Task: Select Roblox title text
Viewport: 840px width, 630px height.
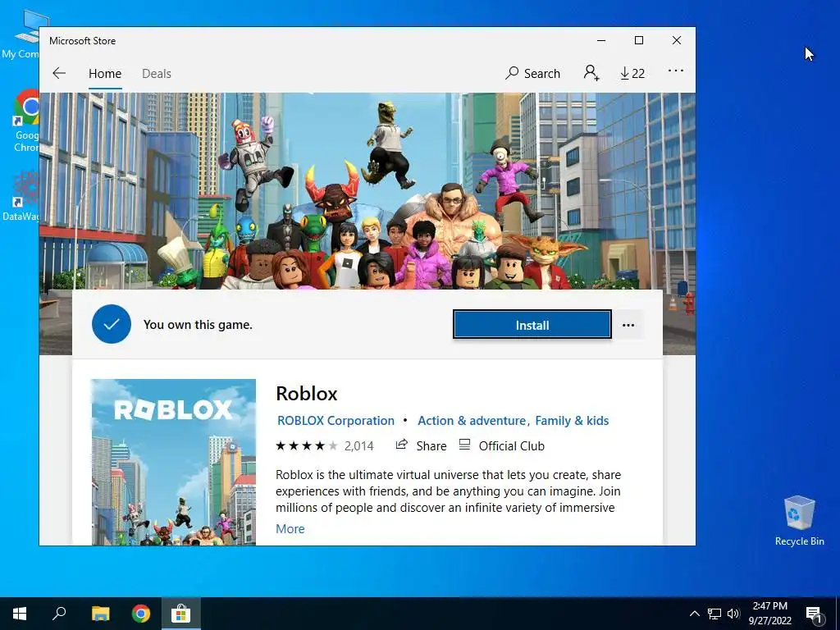Action: coord(307,394)
